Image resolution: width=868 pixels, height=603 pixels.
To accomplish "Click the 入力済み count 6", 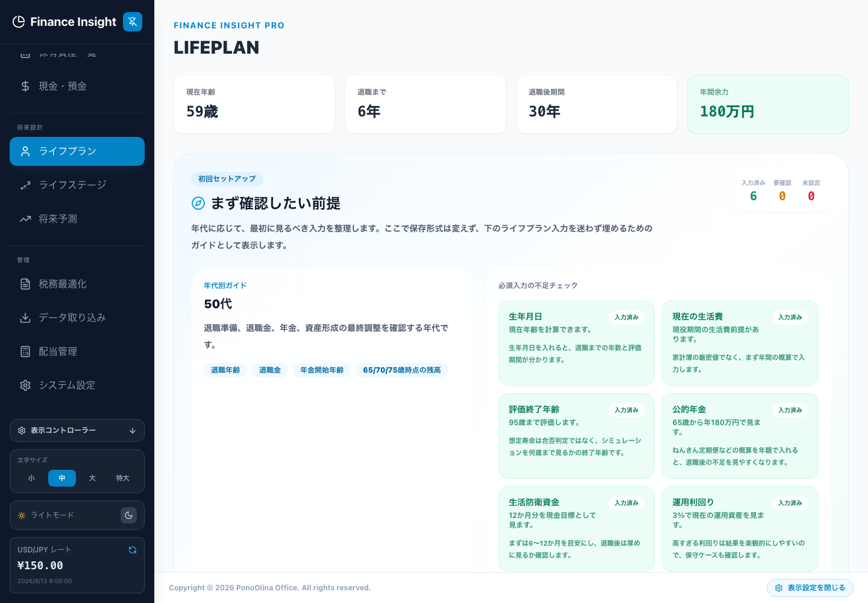I will [x=753, y=196].
